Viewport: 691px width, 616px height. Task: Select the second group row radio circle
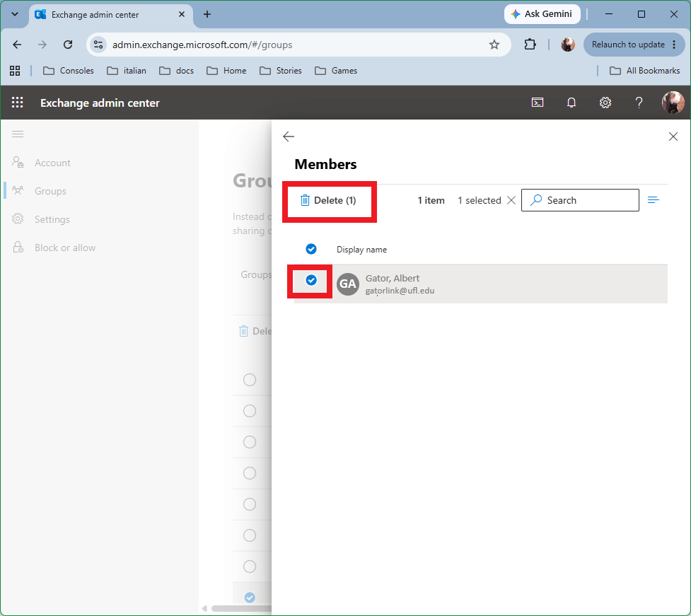click(x=250, y=411)
